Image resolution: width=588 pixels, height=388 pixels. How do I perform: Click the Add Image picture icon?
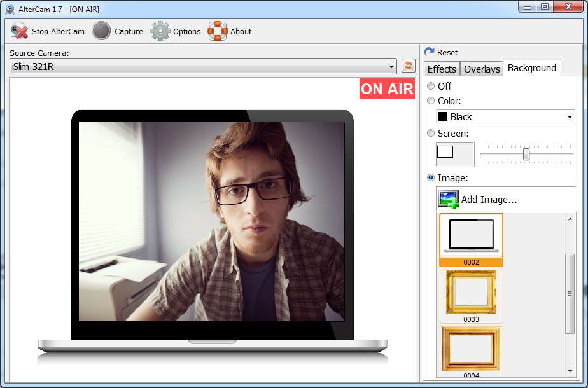[449, 200]
